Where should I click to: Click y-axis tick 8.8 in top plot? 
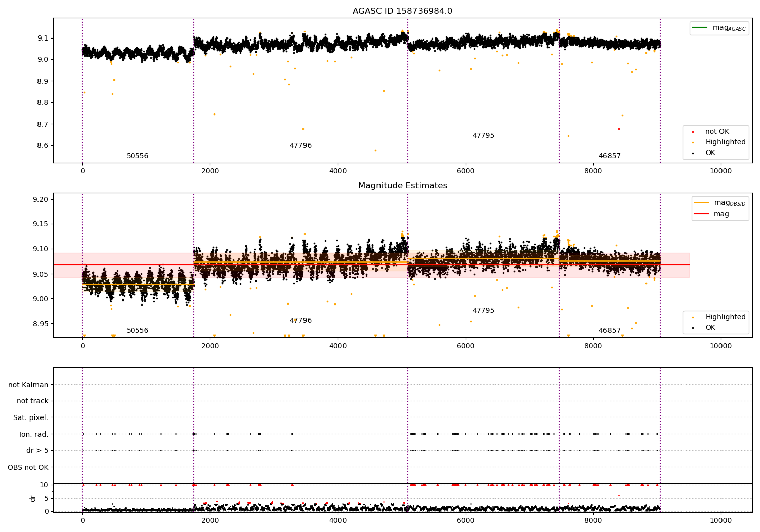click(x=43, y=103)
